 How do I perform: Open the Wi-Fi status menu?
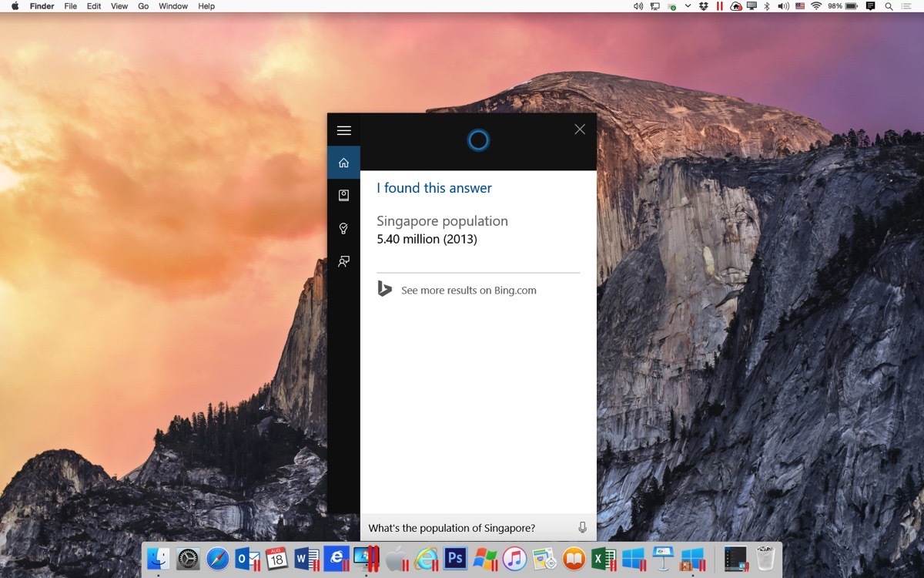point(815,6)
